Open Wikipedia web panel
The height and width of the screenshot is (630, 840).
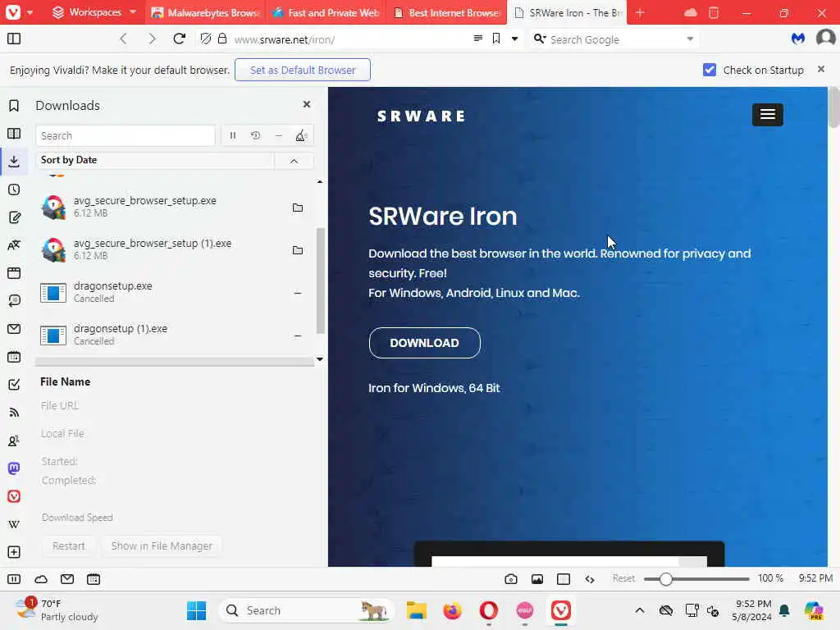tap(14, 524)
